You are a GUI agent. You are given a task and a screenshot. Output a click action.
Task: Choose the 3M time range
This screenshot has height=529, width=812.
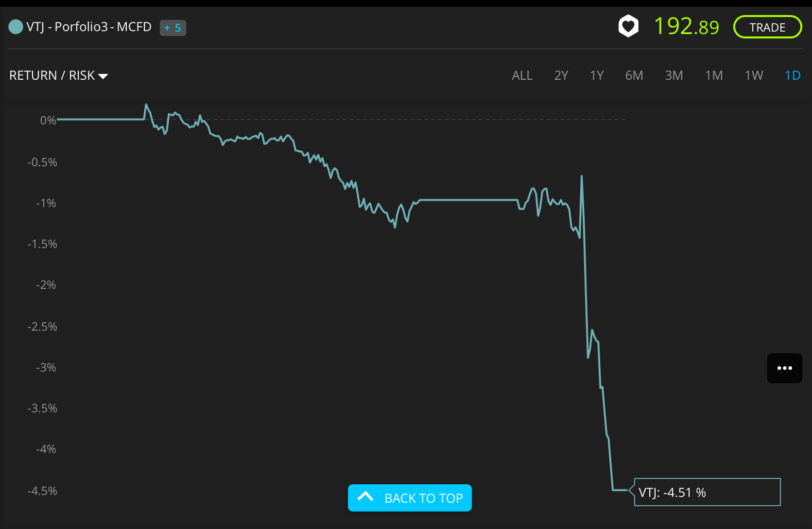tap(674, 75)
